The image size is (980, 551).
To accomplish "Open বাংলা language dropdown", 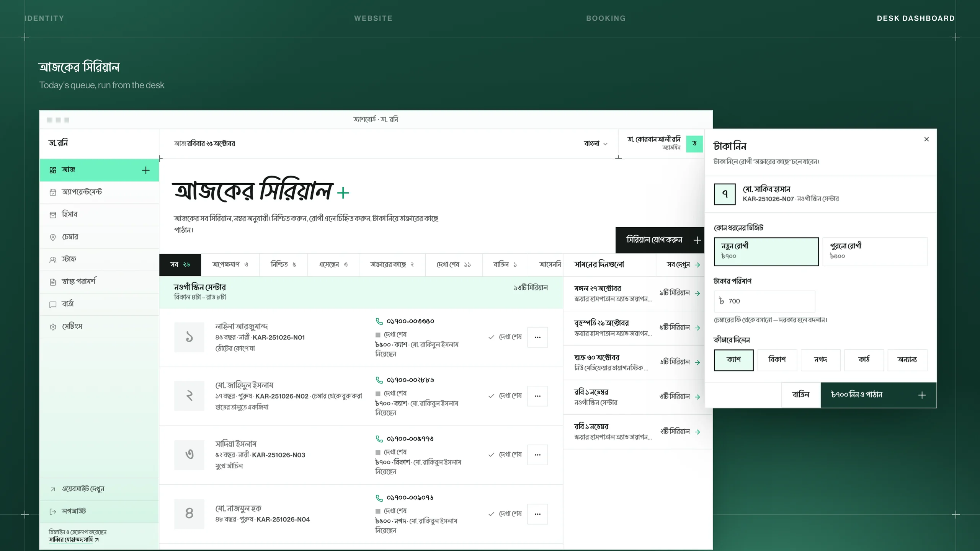I will [595, 143].
